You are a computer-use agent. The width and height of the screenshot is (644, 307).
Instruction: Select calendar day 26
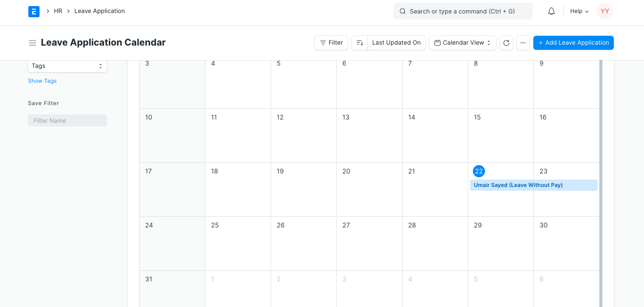(x=280, y=225)
